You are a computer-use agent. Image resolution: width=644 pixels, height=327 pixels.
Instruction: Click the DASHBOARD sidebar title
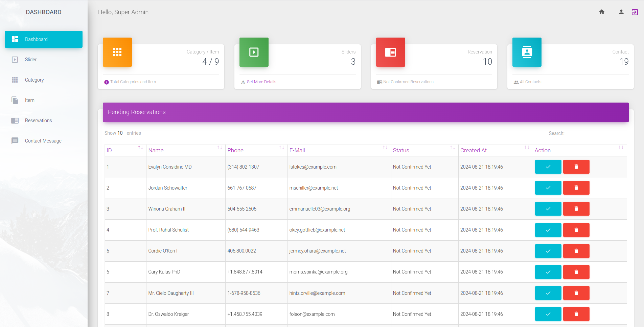coord(44,12)
